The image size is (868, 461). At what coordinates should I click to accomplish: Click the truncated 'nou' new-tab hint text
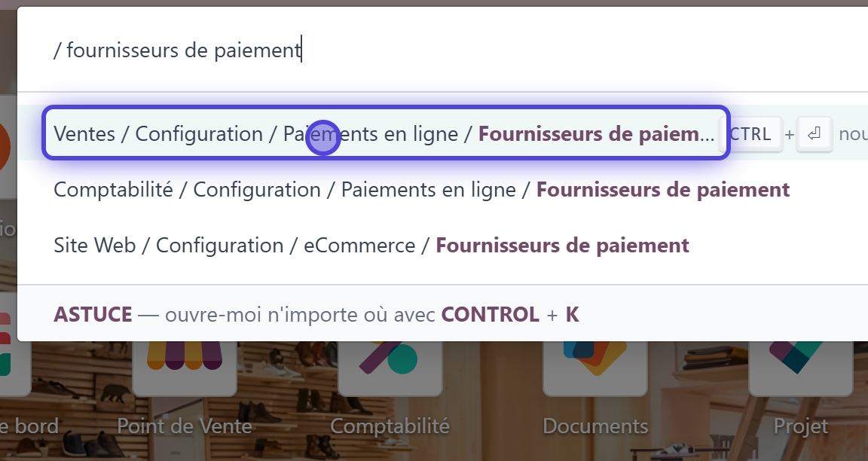853,134
